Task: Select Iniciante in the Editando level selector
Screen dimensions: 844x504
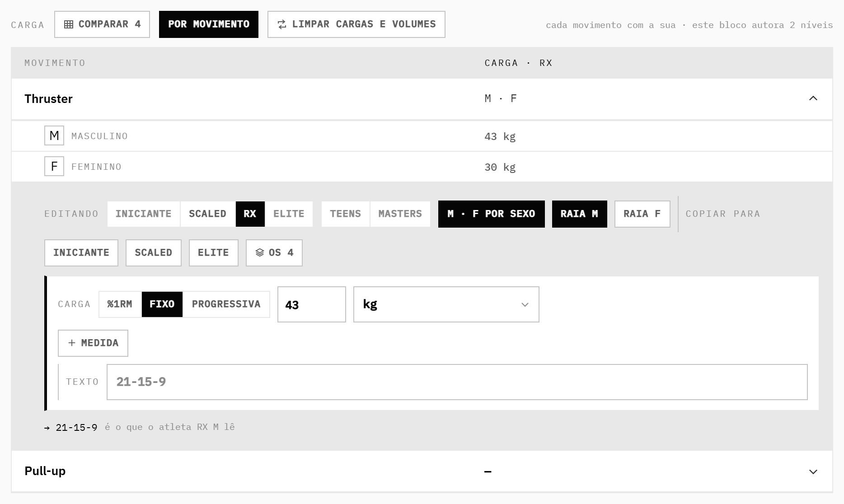Action: tap(144, 214)
